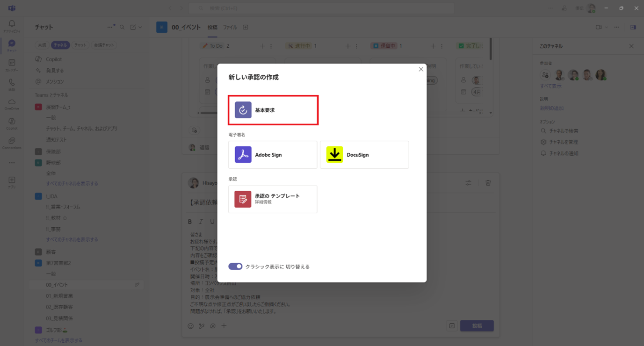Click 説明の追加 link
The height and width of the screenshot is (346, 644).
coord(552,108)
